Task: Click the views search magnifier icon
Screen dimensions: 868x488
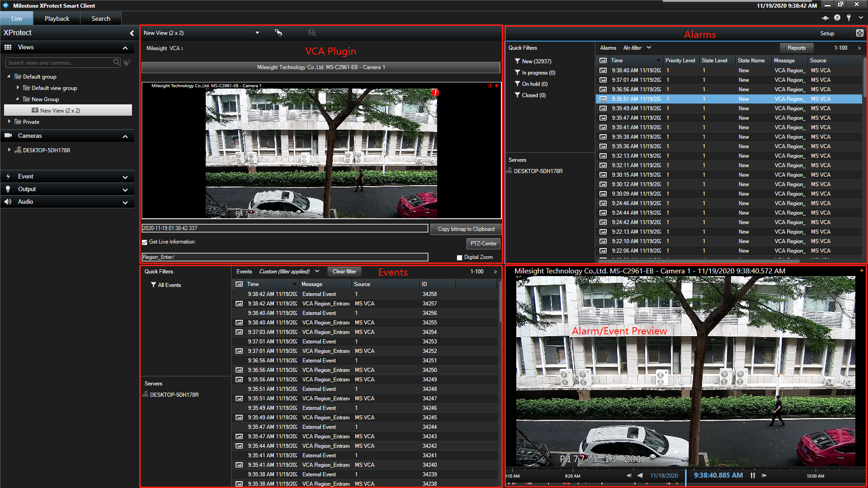Action: [117, 62]
